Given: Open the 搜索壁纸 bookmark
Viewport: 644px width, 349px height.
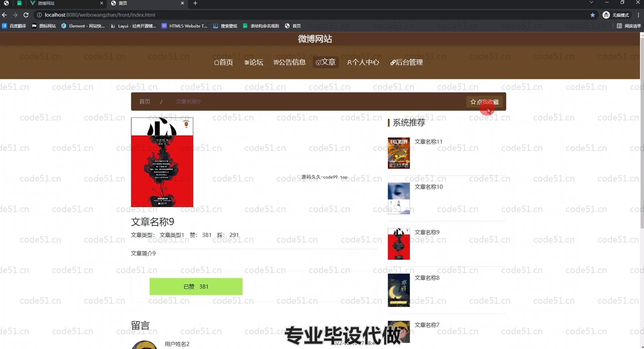Looking at the screenshot, I should pyautogui.click(x=225, y=26).
